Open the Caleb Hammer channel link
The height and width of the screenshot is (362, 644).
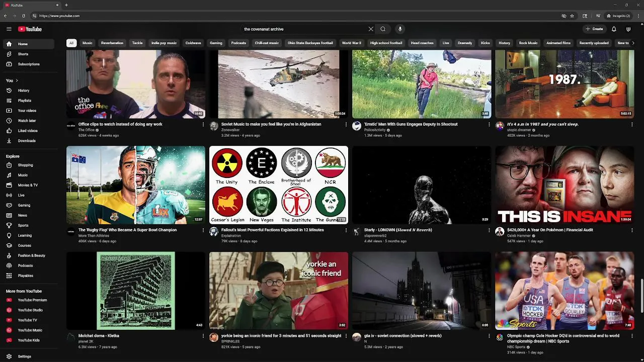519,236
